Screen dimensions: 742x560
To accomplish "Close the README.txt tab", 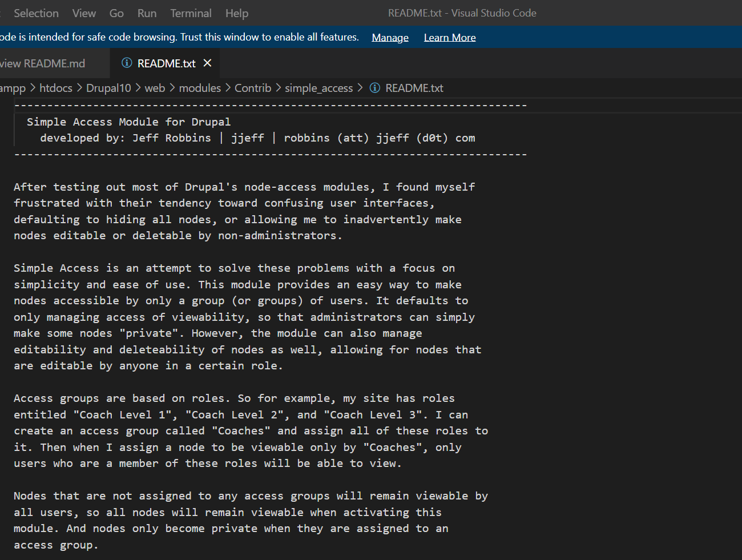I will coord(207,63).
